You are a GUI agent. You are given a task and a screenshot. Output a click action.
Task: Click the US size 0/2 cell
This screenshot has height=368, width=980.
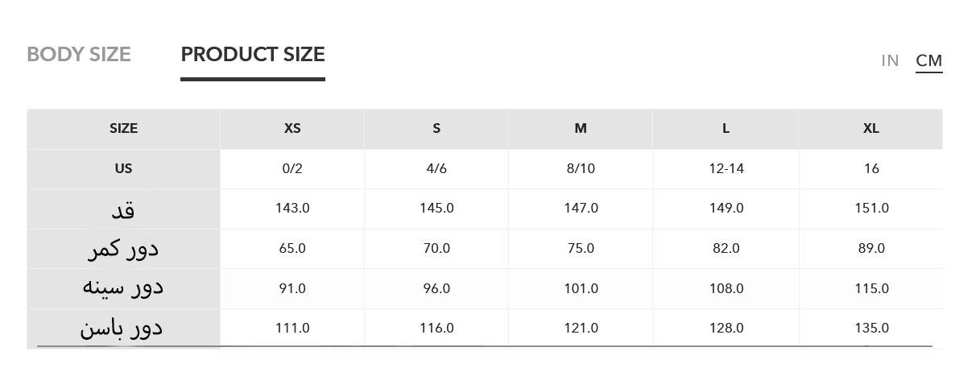pos(292,169)
